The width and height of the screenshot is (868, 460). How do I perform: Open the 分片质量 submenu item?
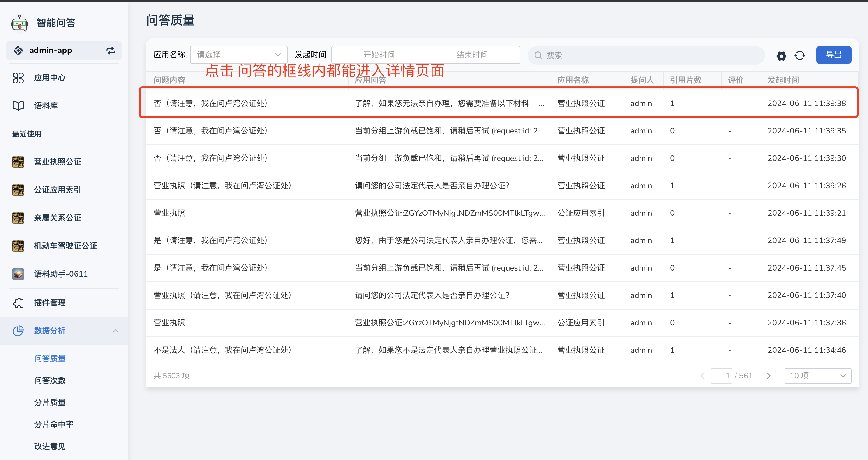pos(50,402)
